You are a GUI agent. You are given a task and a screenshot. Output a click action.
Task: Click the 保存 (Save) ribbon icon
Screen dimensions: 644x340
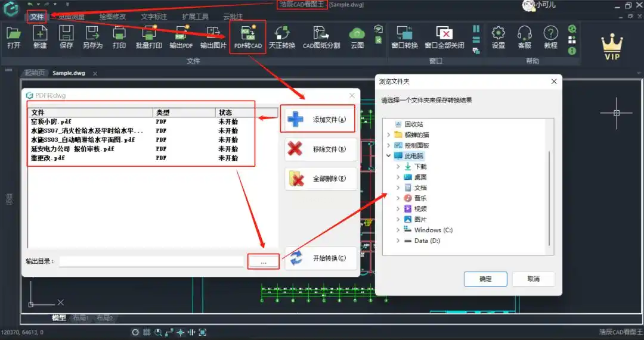(66, 37)
